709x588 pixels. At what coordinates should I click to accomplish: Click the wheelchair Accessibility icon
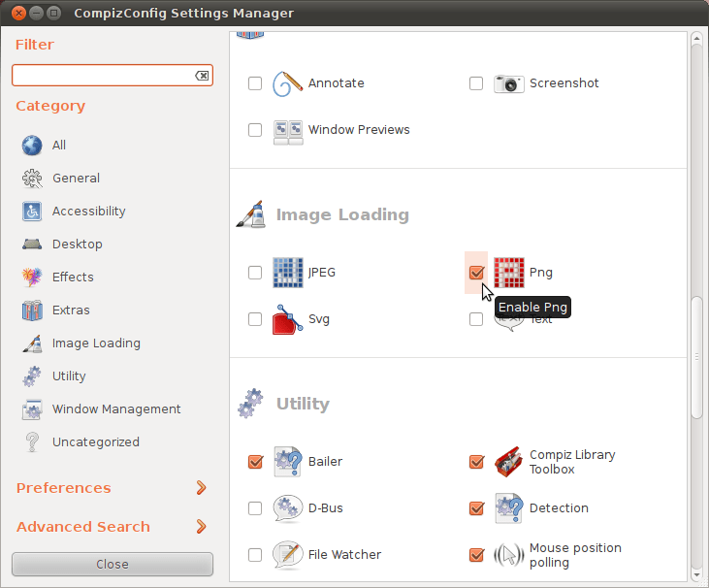[x=32, y=212]
